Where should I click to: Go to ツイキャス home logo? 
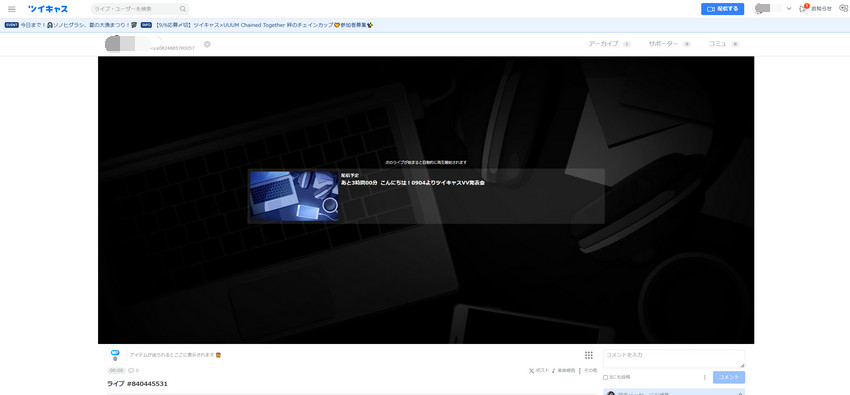coord(48,9)
